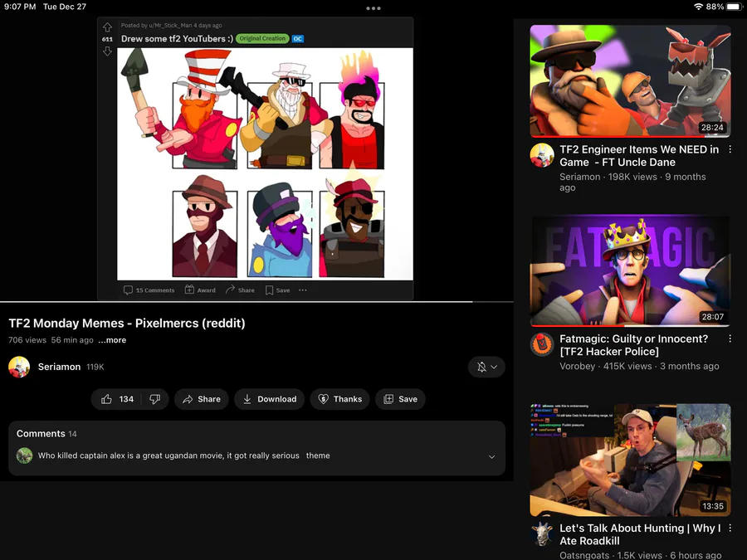Screen dimensions: 747x560
Task: Open Vorobey channel avatar
Action: [x=542, y=344]
